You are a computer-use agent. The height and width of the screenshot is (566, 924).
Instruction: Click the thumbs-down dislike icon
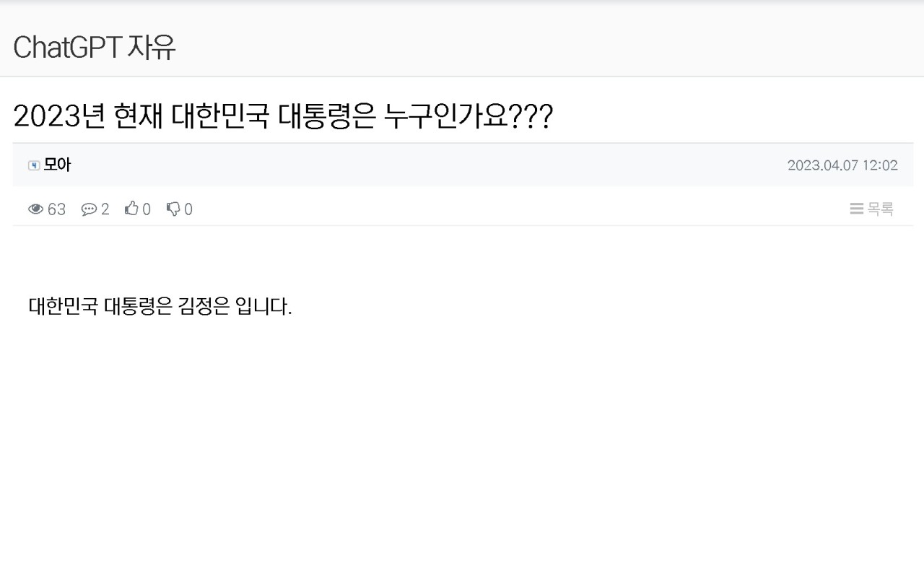173,209
